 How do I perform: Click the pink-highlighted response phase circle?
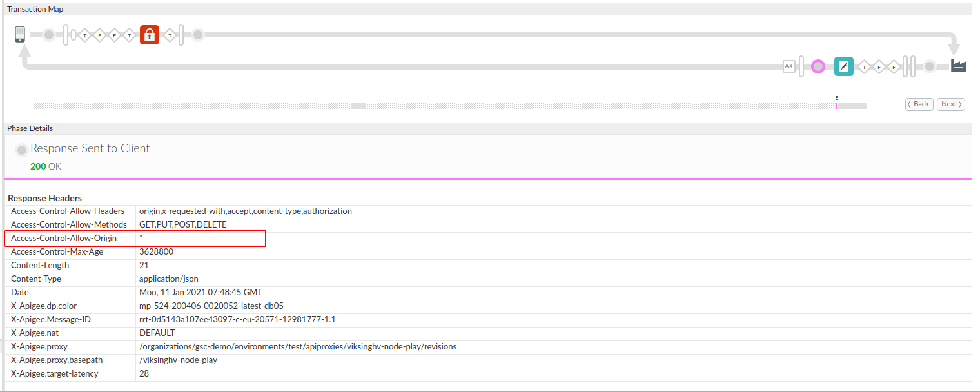[x=818, y=66]
